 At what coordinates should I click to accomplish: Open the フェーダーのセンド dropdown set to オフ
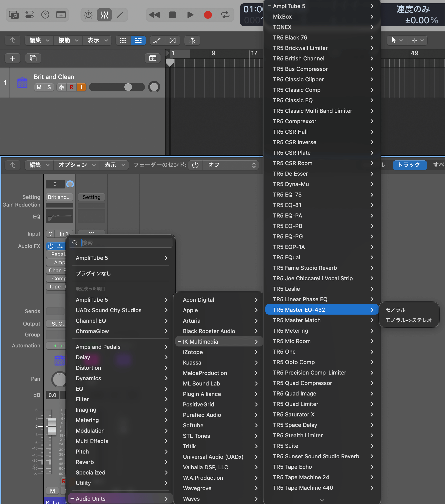231,165
